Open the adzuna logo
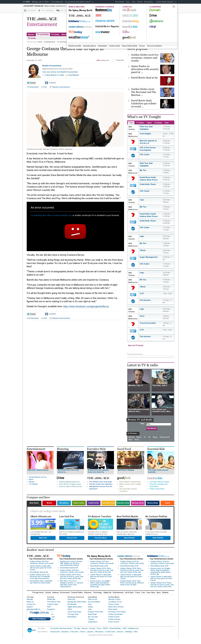201x644 pixels. [x=156, y=21]
